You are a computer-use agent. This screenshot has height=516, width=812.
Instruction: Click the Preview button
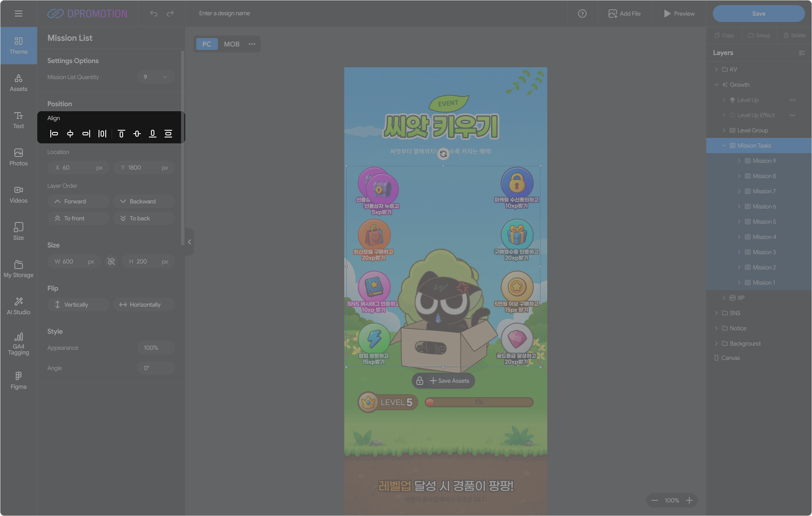679,14
